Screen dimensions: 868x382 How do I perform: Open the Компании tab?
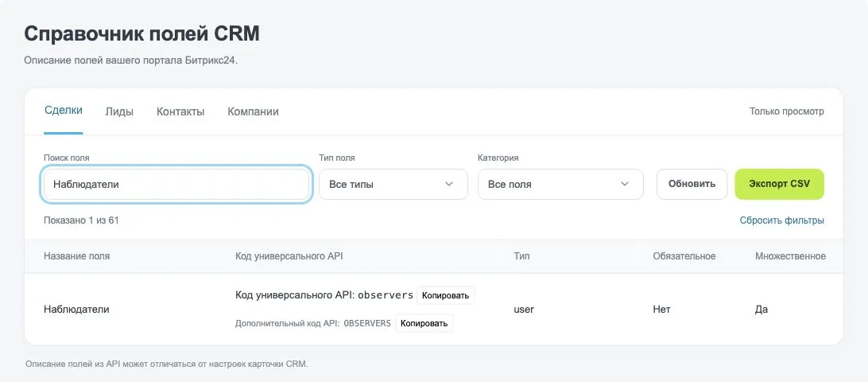[253, 111]
